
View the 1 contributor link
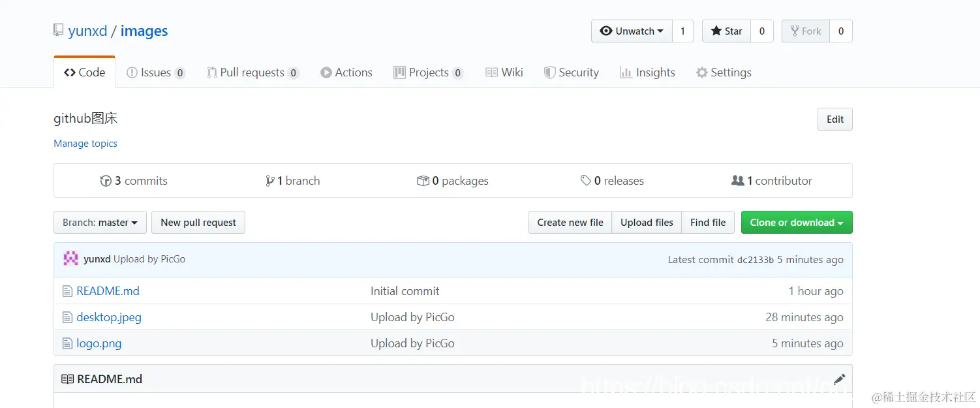(772, 181)
